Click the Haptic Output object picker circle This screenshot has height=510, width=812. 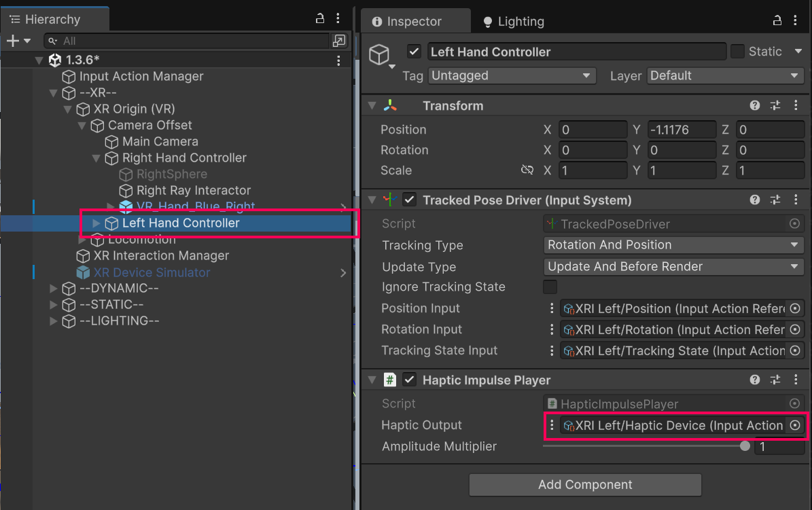click(x=795, y=425)
